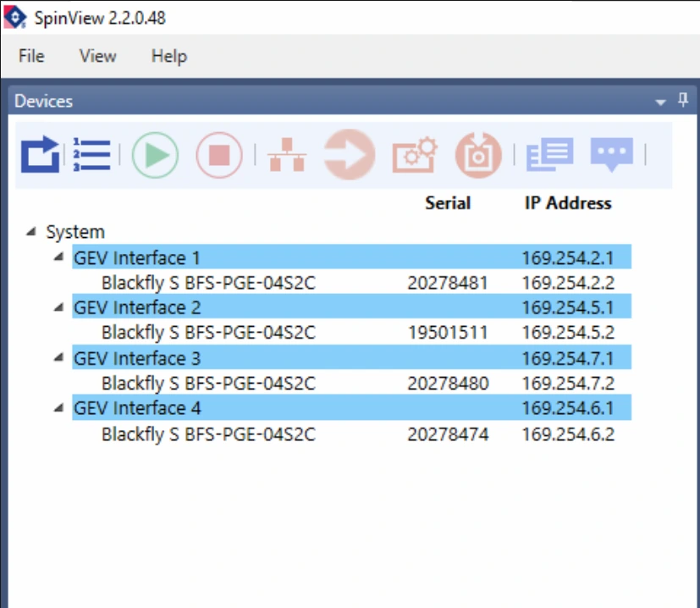Screen dimensions: 700x608
Task: Select the Blackfly S camera under GEV Interface 2
Action: [x=208, y=332]
